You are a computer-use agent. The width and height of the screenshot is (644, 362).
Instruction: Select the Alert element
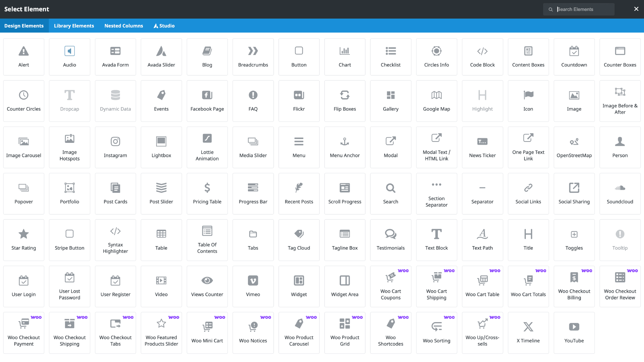[x=24, y=57]
